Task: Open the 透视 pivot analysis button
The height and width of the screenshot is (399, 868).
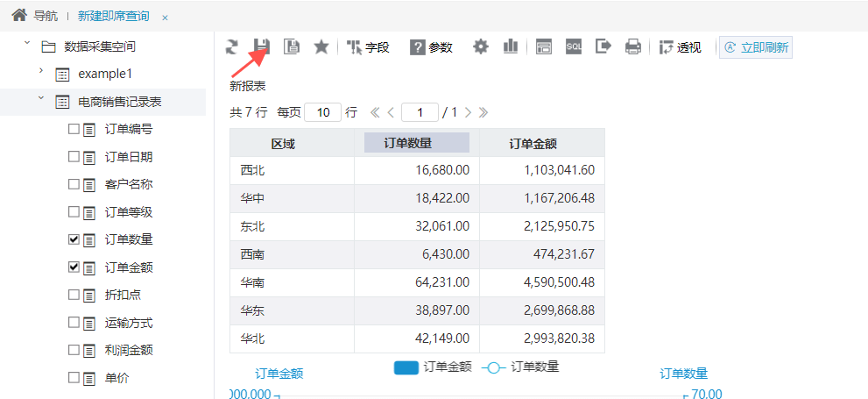Action: 681,47
